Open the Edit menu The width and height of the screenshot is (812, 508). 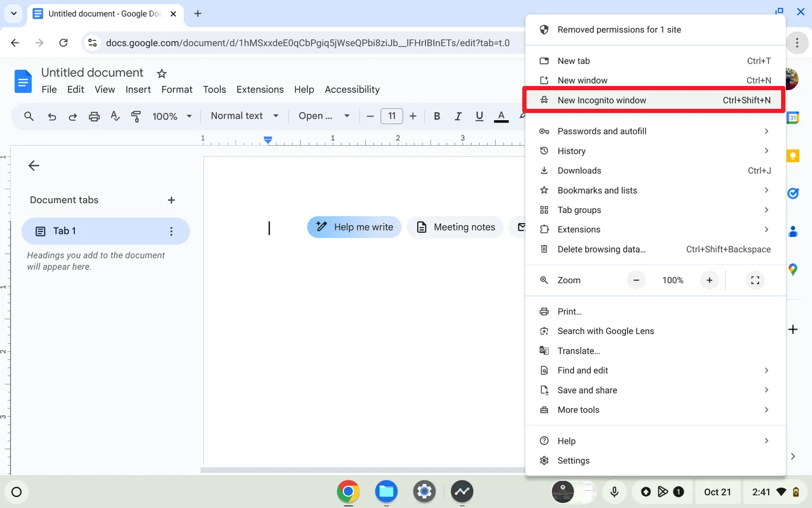pyautogui.click(x=75, y=89)
